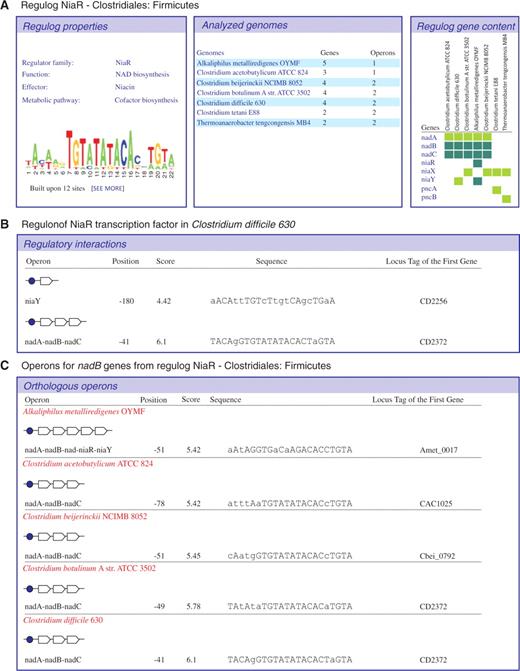Open Alkaliphilus metalliredigenes OYMF in Analyzed genomes
The height and width of the screenshot is (671, 520).
pos(248,63)
